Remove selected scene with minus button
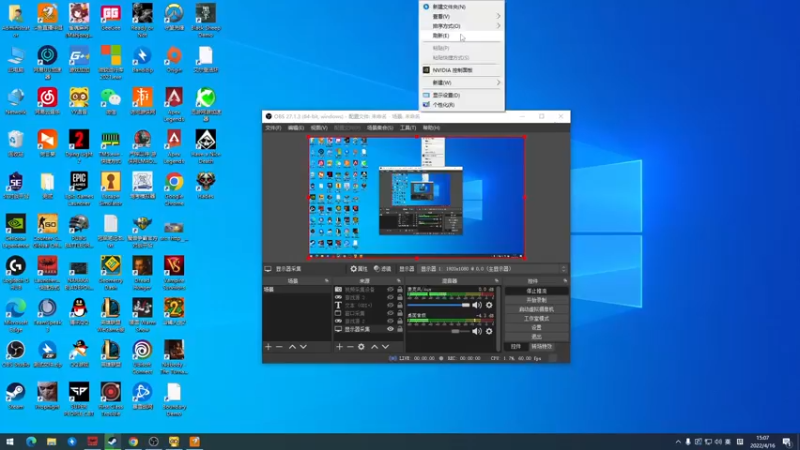Viewport: 800px width, 450px height. coord(279,347)
